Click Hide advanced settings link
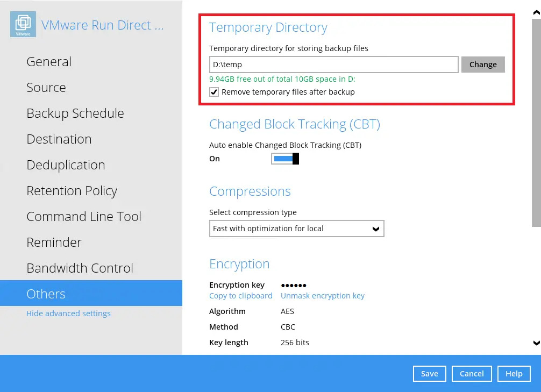Viewport: 541px width, 392px height. point(68,313)
